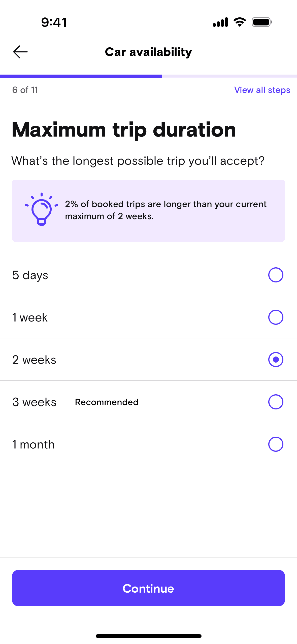
Task: Open the View all steps link
Action: (262, 90)
